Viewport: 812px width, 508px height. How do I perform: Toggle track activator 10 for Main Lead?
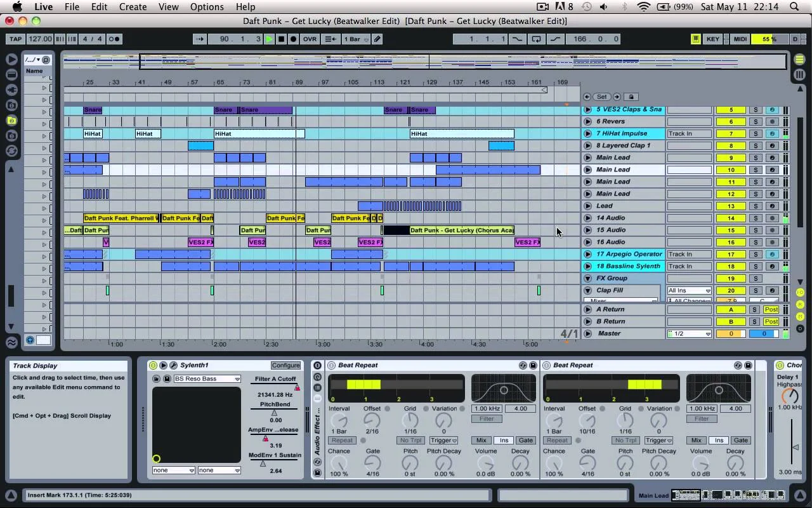click(x=730, y=170)
